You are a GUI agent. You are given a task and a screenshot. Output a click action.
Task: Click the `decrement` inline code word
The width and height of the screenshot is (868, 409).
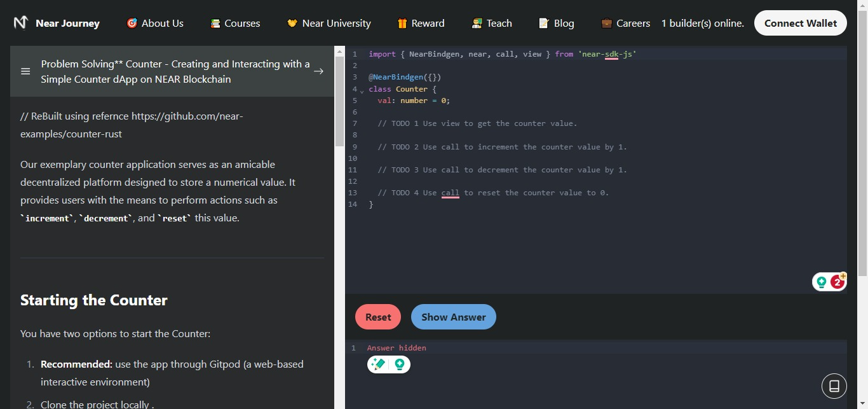[x=105, y=218]
